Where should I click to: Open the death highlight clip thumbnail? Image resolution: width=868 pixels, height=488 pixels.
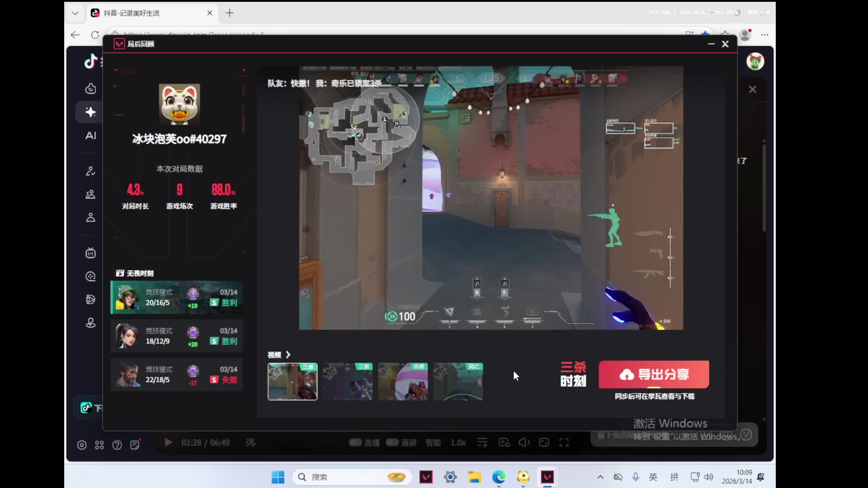pyautogui.click(x=458, y=381)
